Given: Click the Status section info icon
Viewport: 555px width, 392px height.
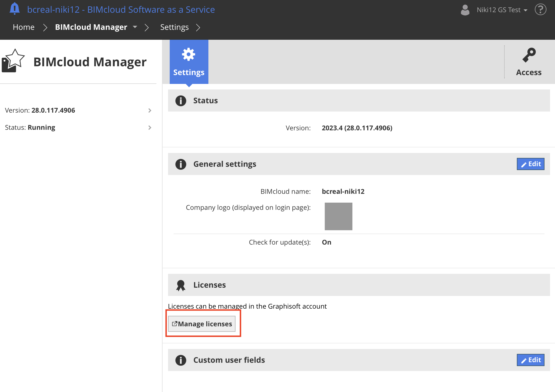Looking at the screenshot, I should 181,101.
